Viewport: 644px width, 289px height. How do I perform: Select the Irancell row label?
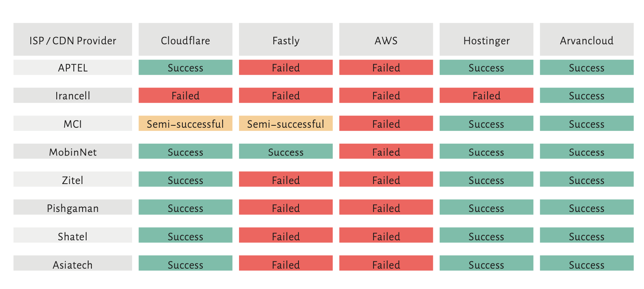73,95
